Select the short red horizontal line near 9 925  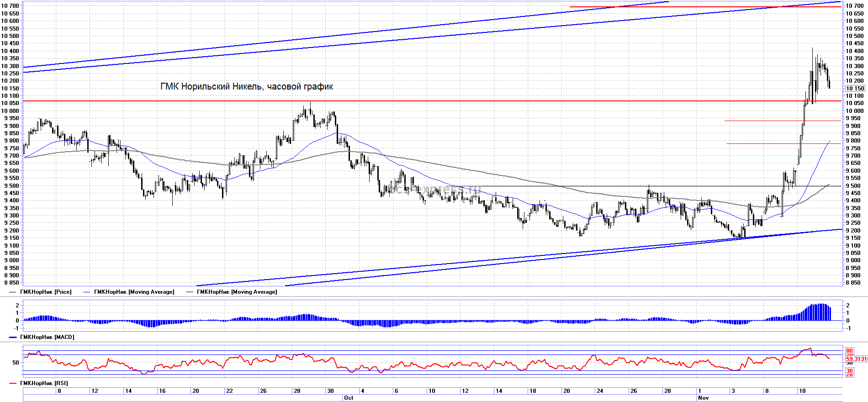tap(783, 121)
